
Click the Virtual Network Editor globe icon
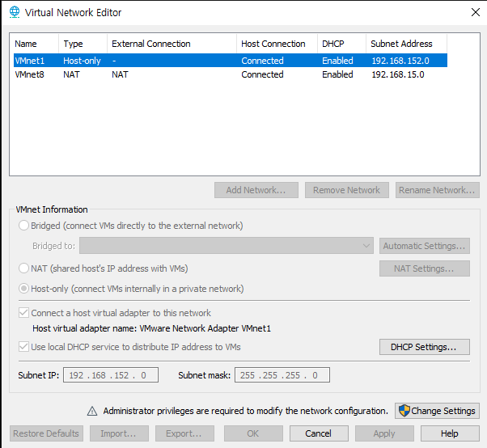15,12
